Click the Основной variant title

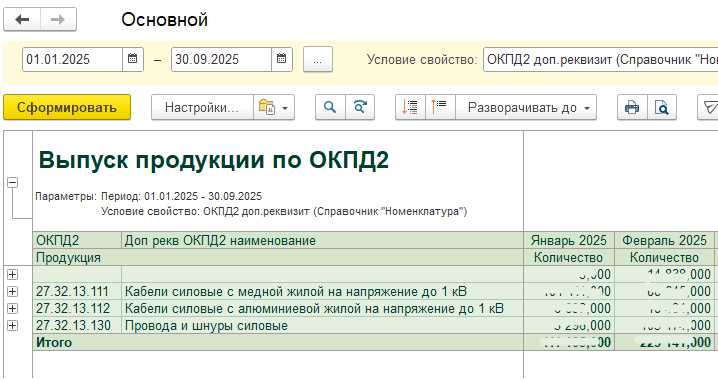(164, 20)
